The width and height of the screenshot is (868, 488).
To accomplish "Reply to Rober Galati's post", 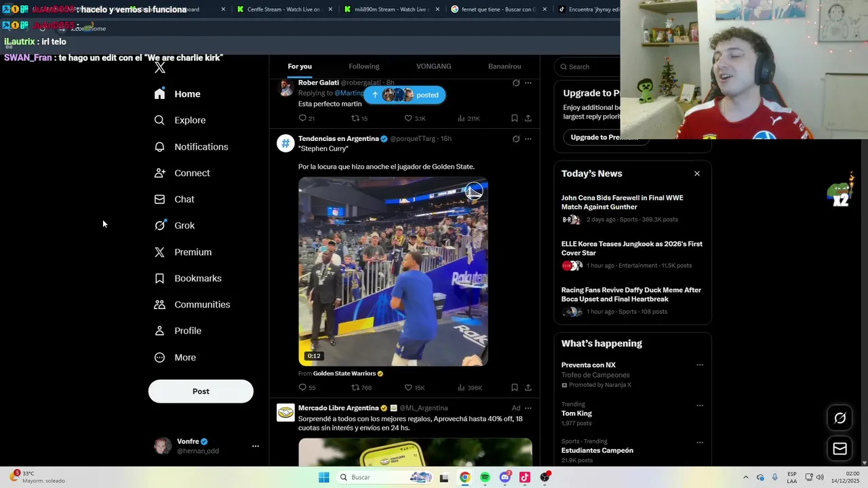I will click(307, 119).
